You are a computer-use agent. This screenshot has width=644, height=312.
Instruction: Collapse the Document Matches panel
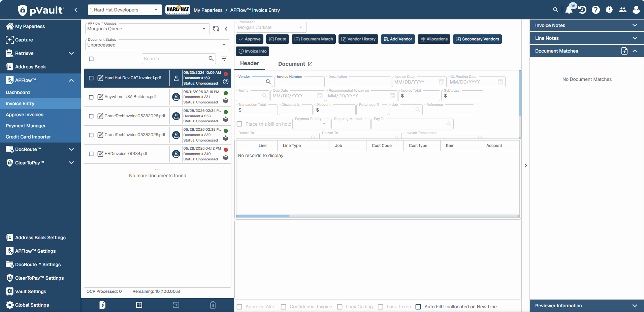635,51
